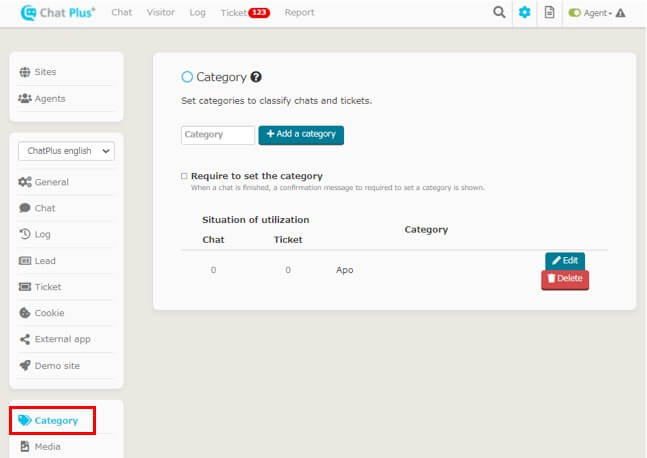Click the Add a category button

click(301, 135)
